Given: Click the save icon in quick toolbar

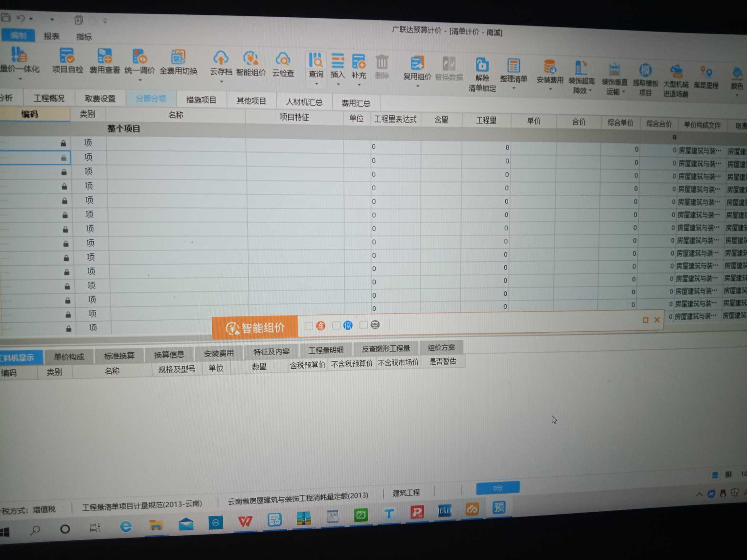Looking at the screenshot, I should (6, 17).
